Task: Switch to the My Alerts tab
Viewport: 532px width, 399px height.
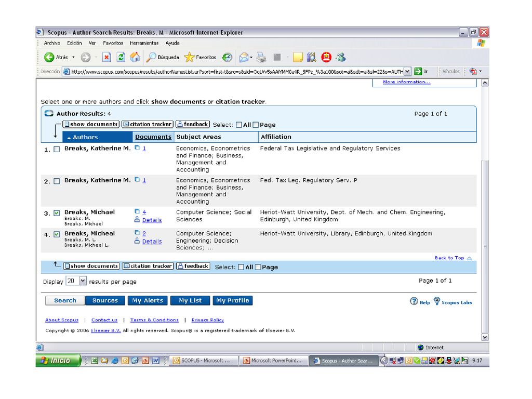Action: click(148, 301)
